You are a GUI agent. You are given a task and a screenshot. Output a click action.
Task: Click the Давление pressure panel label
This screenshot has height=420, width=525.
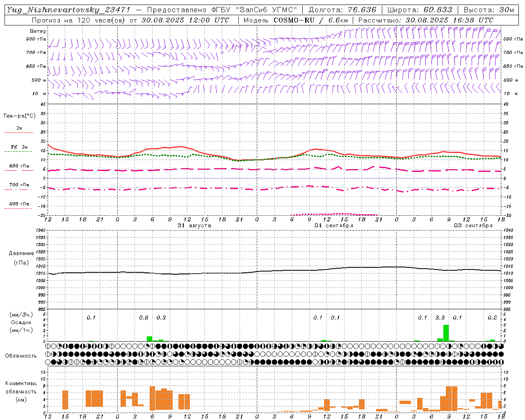(21, 253)
